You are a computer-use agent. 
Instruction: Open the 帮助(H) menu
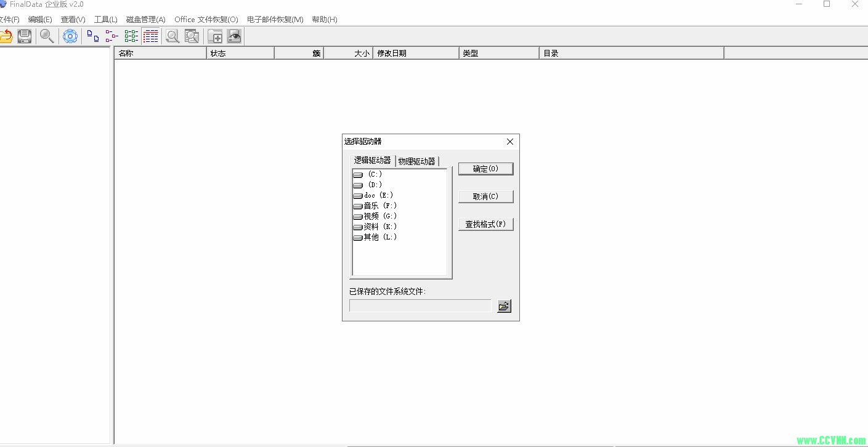click(x=325, y=20)
